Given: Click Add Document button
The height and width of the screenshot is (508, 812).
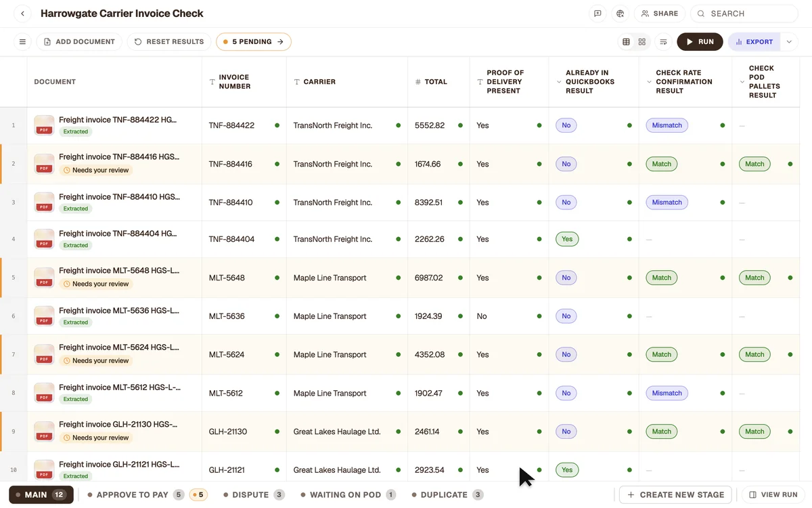Looking at the screenshot, I should pos(79,42).
